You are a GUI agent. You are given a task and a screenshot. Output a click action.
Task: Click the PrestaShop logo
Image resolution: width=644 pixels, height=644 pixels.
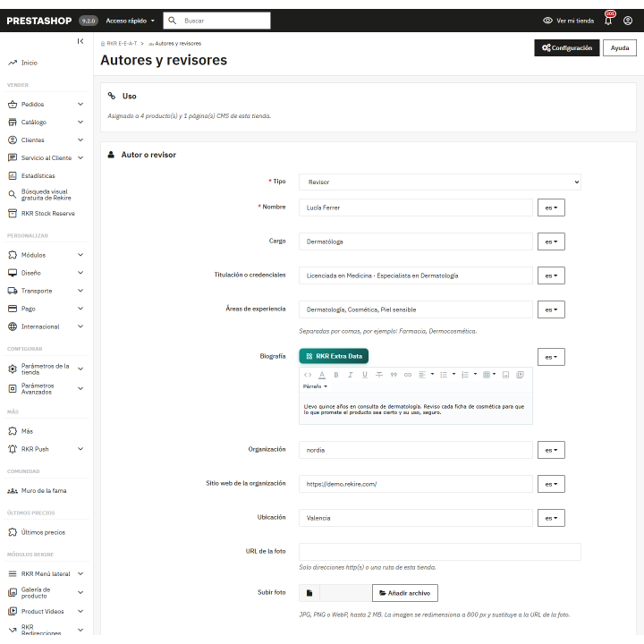39,21
